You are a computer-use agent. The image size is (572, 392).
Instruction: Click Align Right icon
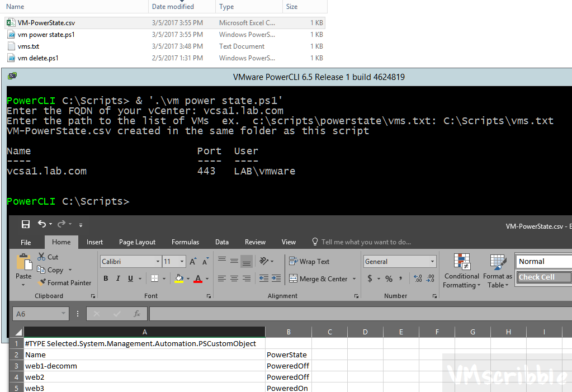(x=247, y=278)
